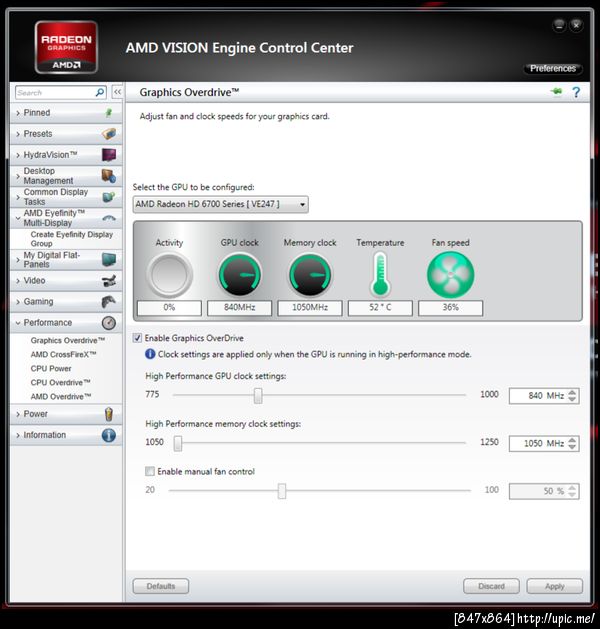The height and width of the screenshot is (629, 600).
Task: Click the search magnifier icon
Action: coord(99,92)
